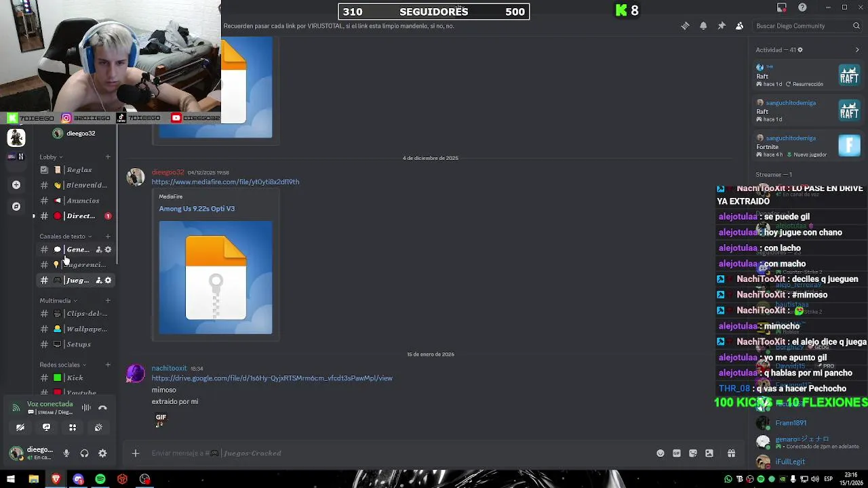Open notification settings bell icon
Image resolution: width=868 pixels, height=488 pixels.
tap(703, 26)
